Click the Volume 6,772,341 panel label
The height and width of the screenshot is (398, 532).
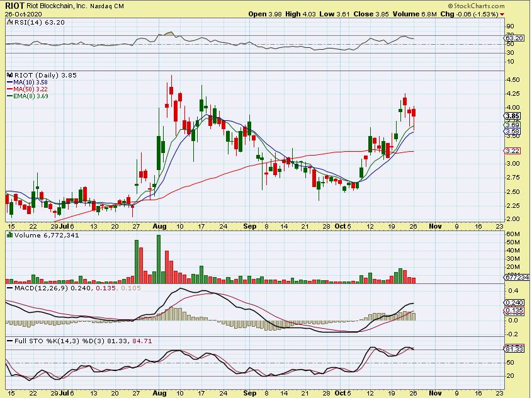tap(47, 235)
